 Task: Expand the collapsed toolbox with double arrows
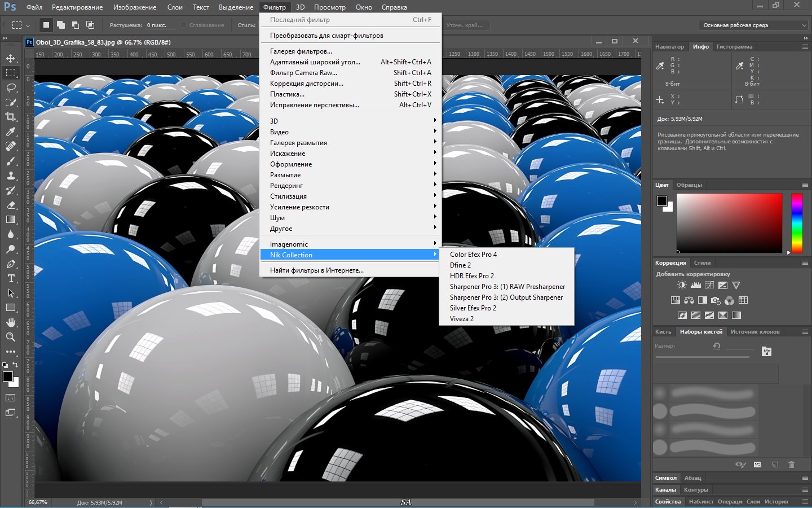pyautogui.click(x=5, y=38)
